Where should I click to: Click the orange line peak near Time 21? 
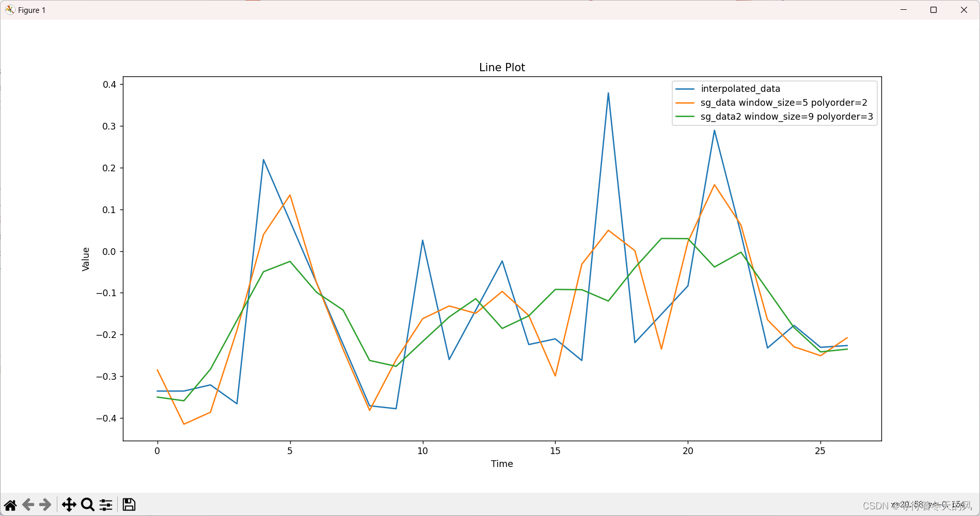(x=715, y=185)
